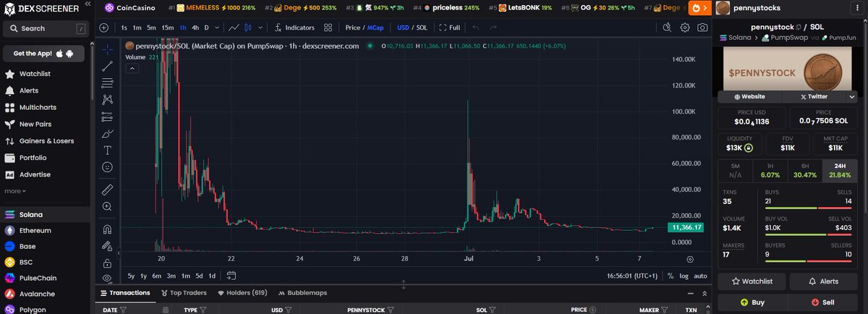
Task: Open the Fibonacci retracement tools
Action: 107,82
